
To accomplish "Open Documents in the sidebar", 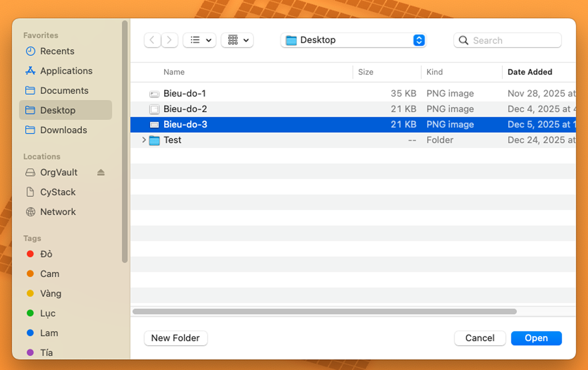I will coord(66,91).
